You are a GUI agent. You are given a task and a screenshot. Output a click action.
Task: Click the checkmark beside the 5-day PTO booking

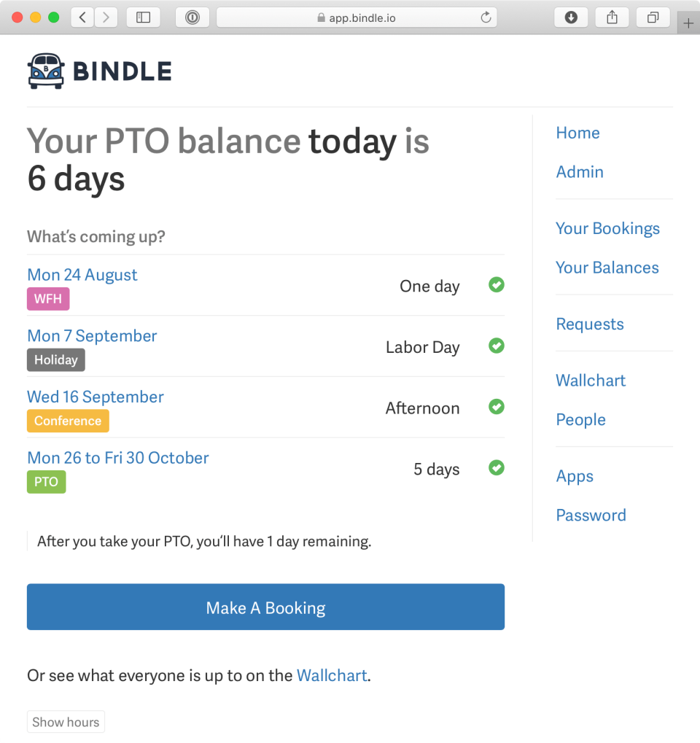(x=497, y=467)
